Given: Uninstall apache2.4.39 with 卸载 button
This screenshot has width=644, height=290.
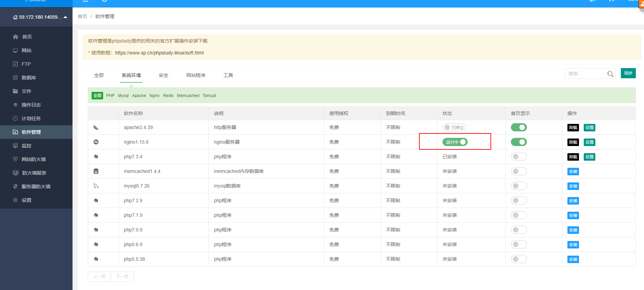Looking at the screenshot, I should pyautogui.click(x=573, y=128).
